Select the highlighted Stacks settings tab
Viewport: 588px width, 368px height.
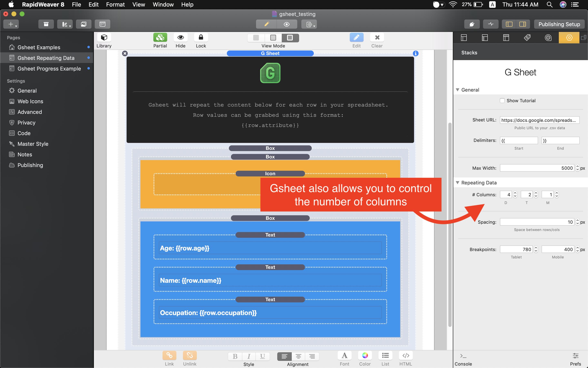pos(569,37)
